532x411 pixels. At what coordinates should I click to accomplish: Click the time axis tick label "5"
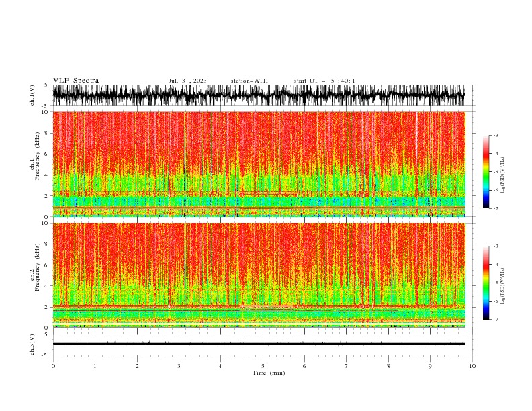[263, 366]
